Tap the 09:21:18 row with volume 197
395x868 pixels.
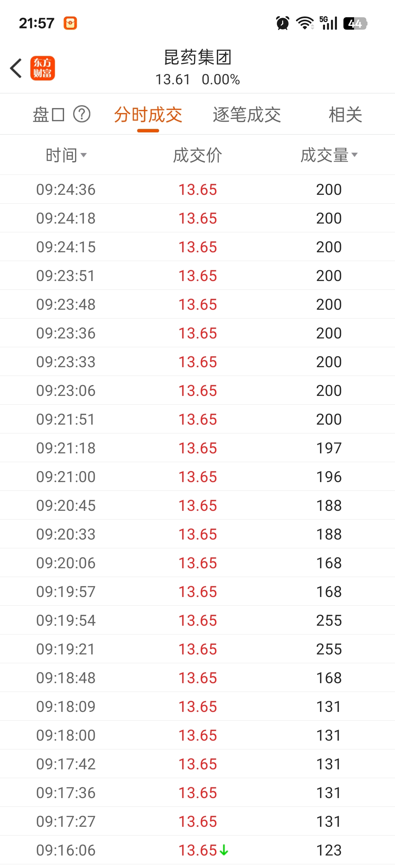197,448
